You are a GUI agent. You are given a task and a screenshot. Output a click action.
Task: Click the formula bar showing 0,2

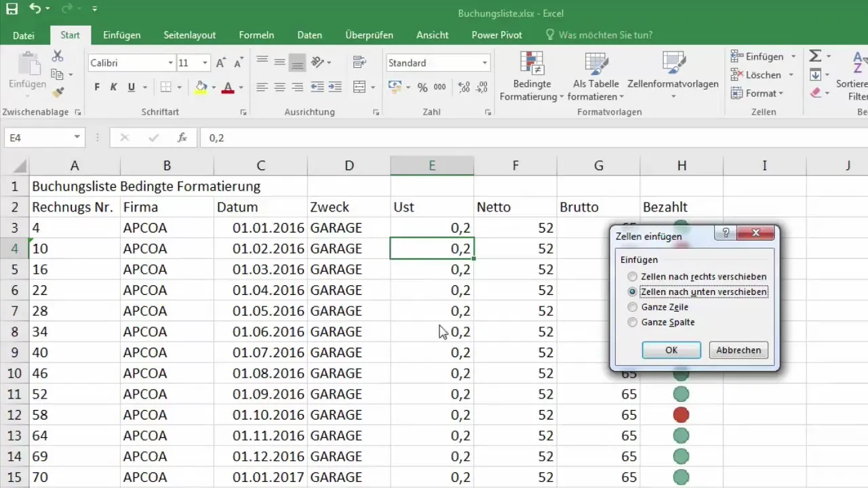(x=534, y=138)
